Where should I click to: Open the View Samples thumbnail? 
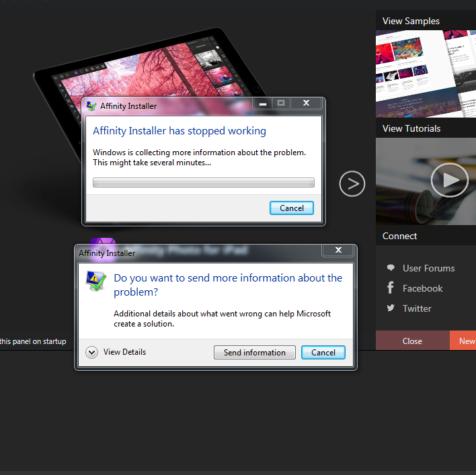[x=426, y=74]
